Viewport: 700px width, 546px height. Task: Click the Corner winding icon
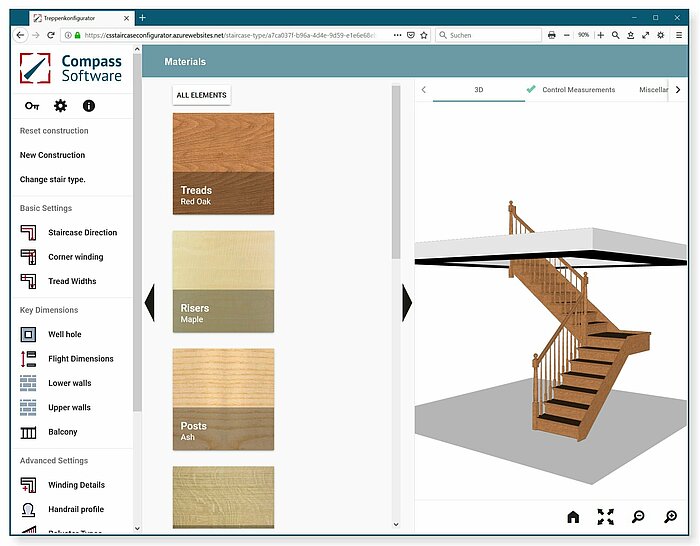click(28, 257)
